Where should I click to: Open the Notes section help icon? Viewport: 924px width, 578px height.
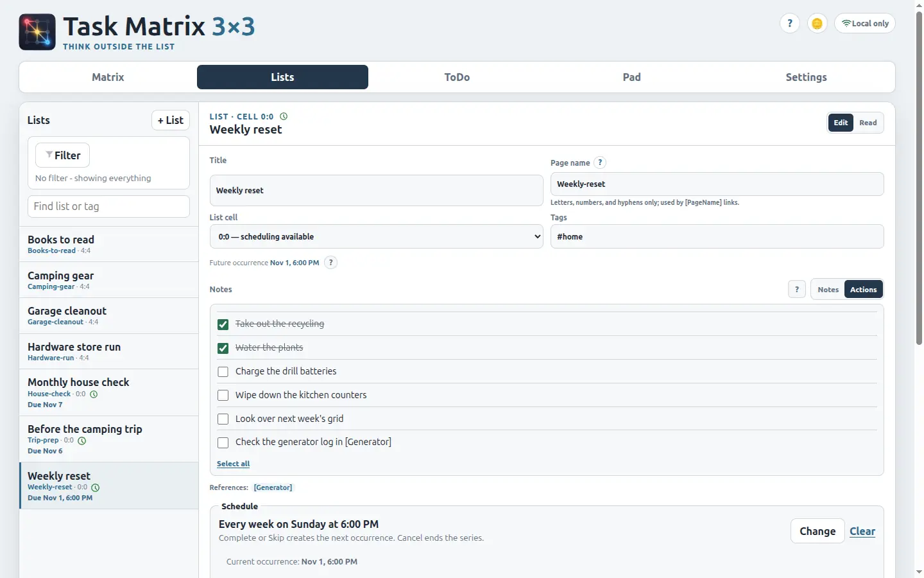pos(797,290)
